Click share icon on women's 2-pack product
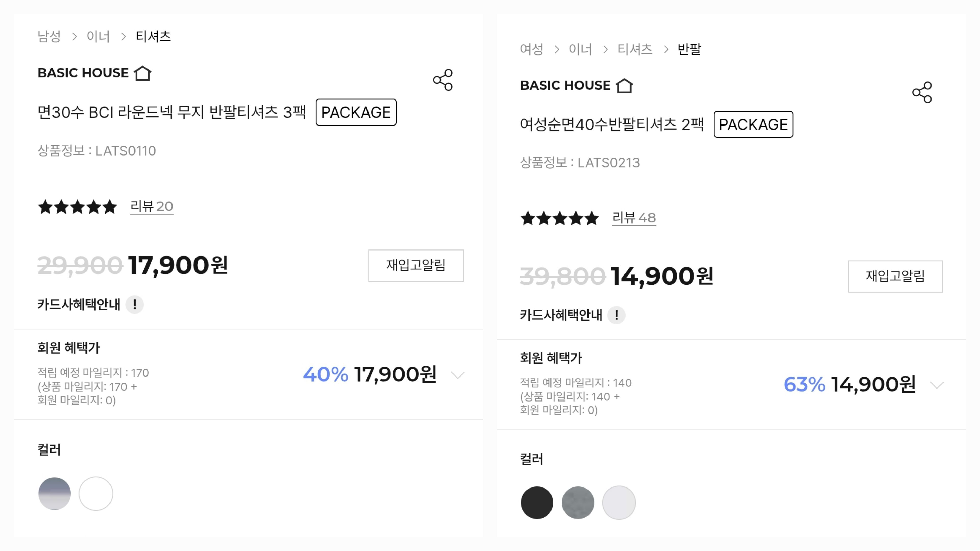 click(922, 92)
